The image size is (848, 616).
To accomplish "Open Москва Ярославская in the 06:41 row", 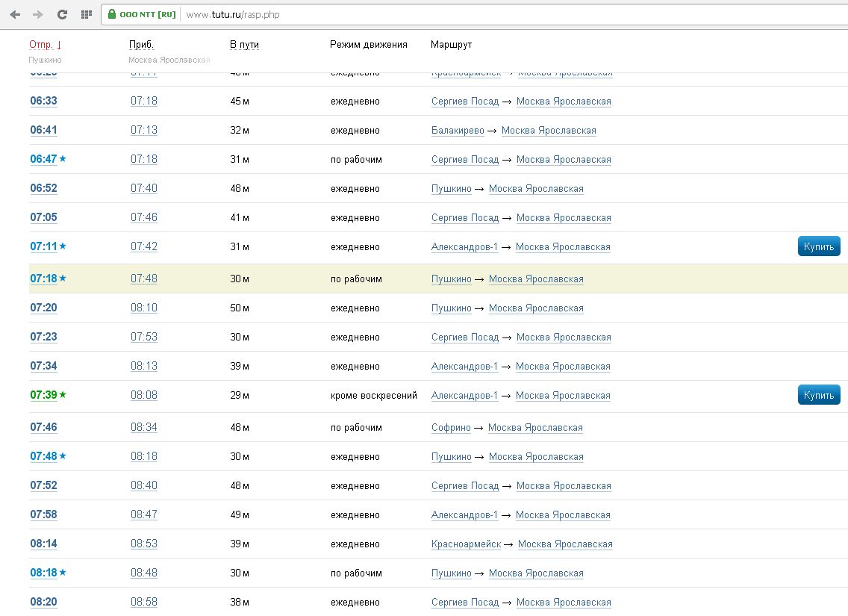I will pos(549,131).
